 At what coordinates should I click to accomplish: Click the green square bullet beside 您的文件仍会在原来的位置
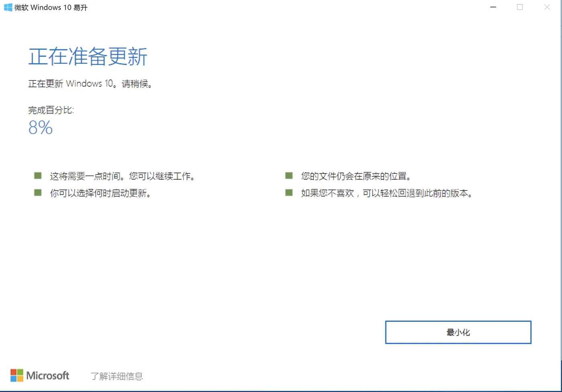pos(288,175)
